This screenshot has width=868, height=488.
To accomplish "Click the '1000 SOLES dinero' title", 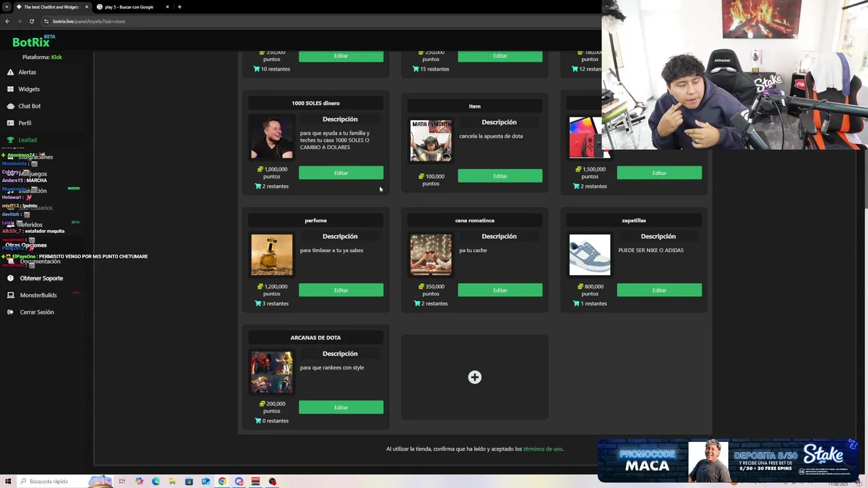I will tap(315, 103).
